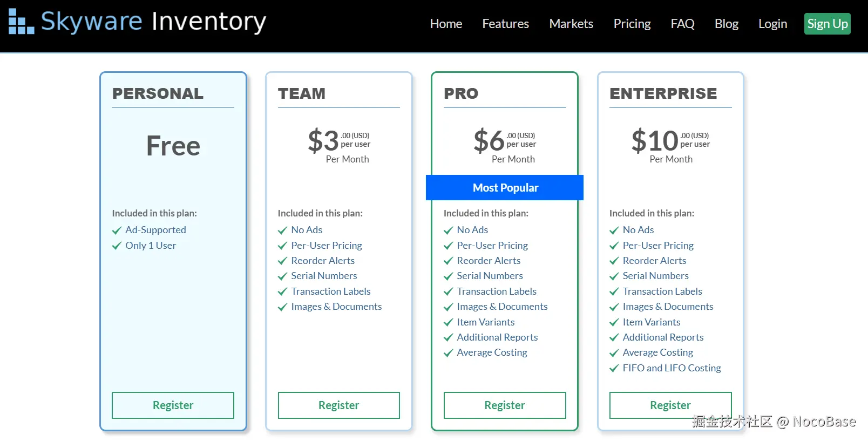
Task: Click the checkmark next to Average Costing in Enterprise
Action: tap(614, 352)
